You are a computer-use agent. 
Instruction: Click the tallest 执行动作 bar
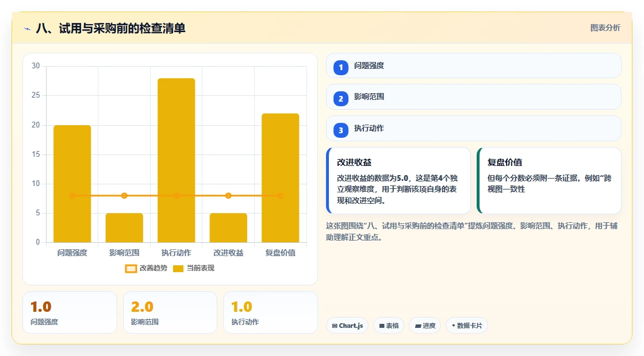(176, 160)
